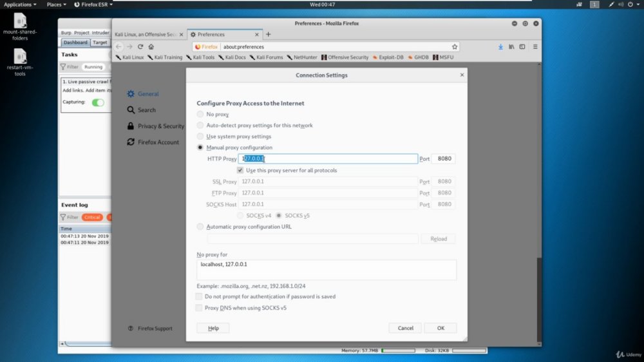Click Burp Event log filter icon
Screen dimensions: 644x362
[63, 217]
